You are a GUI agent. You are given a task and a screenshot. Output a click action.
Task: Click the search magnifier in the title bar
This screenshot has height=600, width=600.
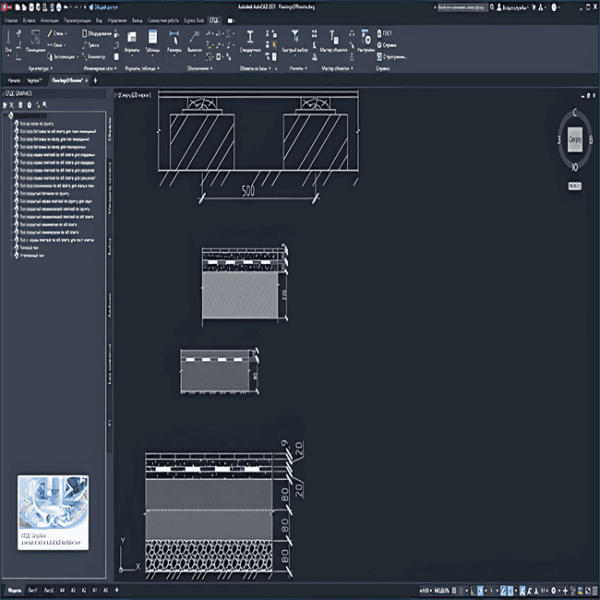point(492,7)
